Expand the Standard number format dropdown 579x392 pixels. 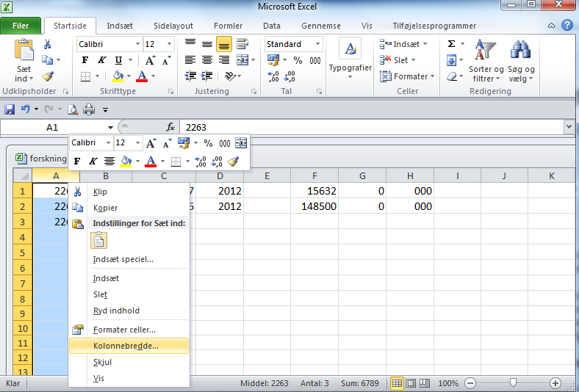click(319, 44)
